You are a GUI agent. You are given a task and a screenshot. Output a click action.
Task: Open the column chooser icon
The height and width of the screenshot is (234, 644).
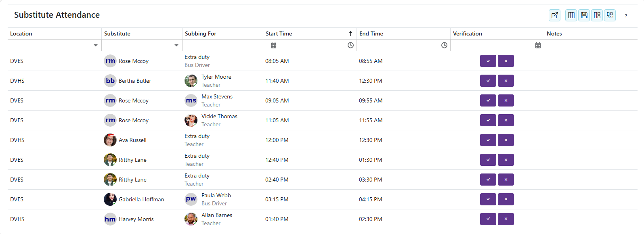pos(571,15)
